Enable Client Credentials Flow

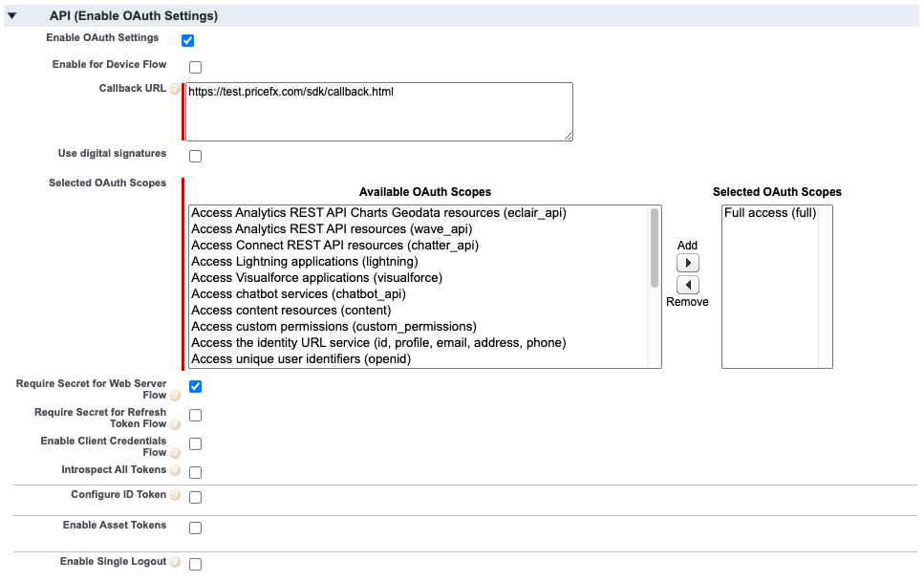coord(195,442)
